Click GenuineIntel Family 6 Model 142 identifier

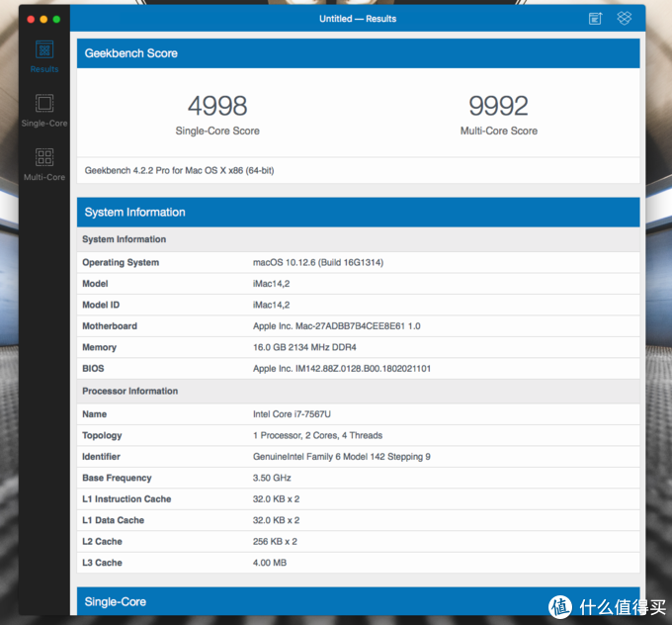point(342,457)
